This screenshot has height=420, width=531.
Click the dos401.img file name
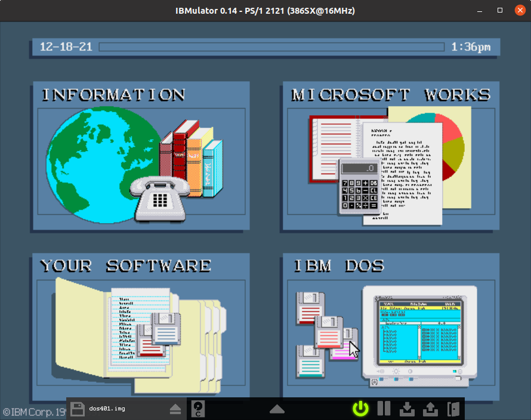pos(107,409)
